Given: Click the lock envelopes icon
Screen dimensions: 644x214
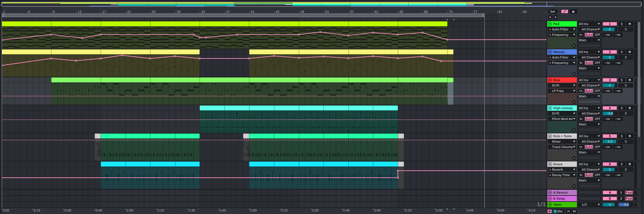Looking at the screenshot, I should click(573, 11).
